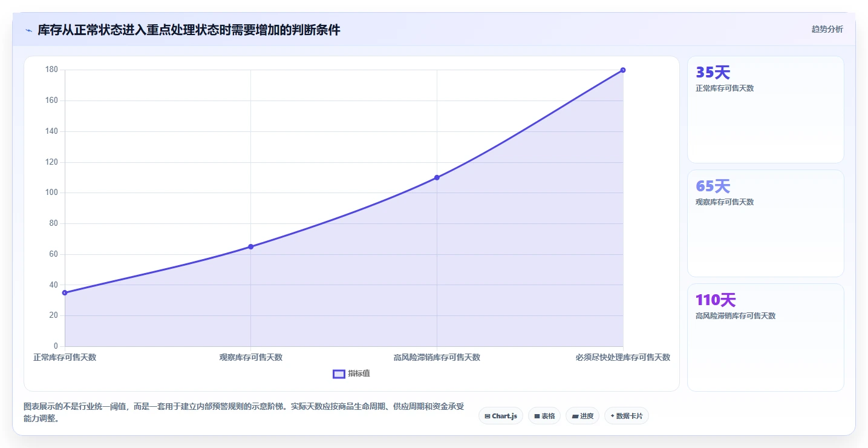The height and width of the screenshot is (448, 868).
Task: Click the card caption 观察库存可售天数
Action: click(725, 202)
